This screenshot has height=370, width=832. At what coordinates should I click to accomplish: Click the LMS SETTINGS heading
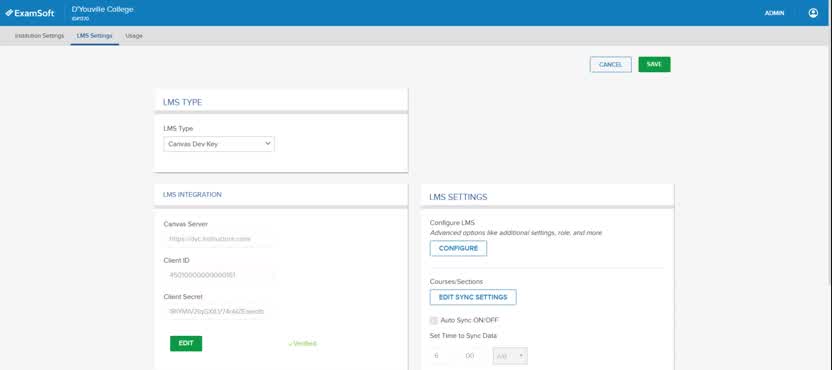[458, 197]
